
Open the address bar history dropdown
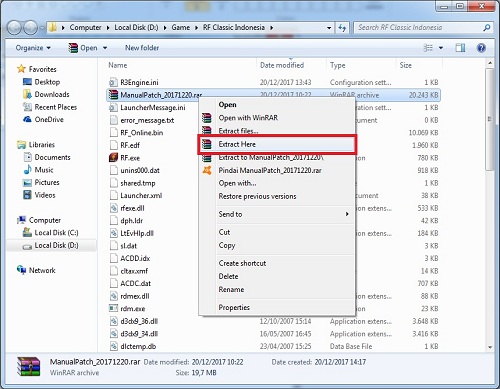coord(329,28)
